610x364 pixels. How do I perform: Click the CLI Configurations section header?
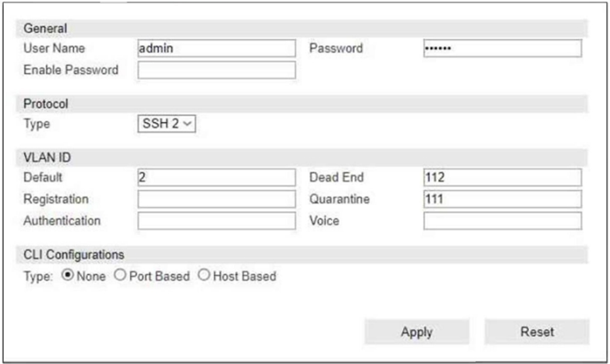(302, 254)
